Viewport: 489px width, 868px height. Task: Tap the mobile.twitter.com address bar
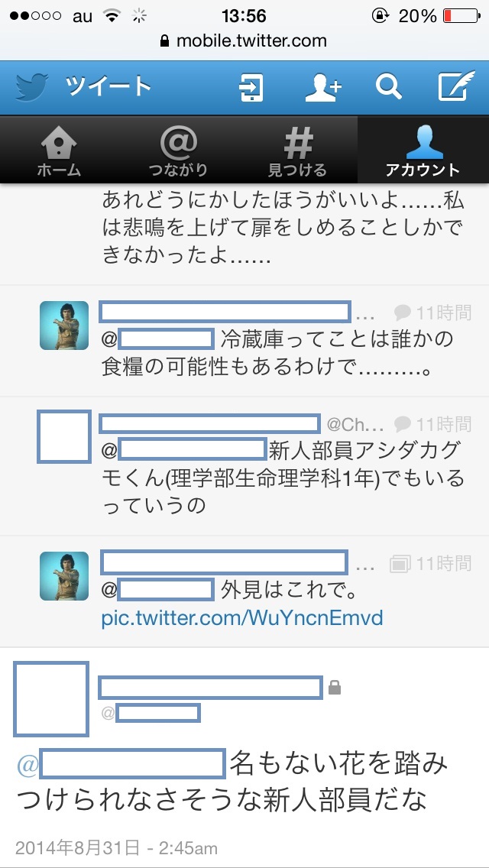(x=244, y=40)
